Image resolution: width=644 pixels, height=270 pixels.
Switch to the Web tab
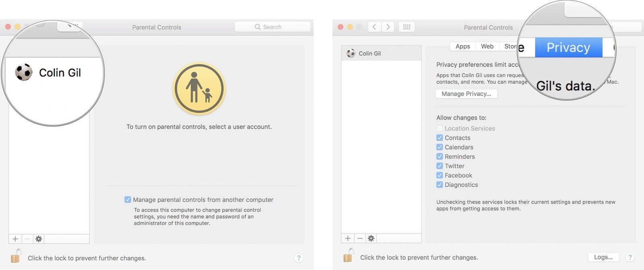(487, 46)
